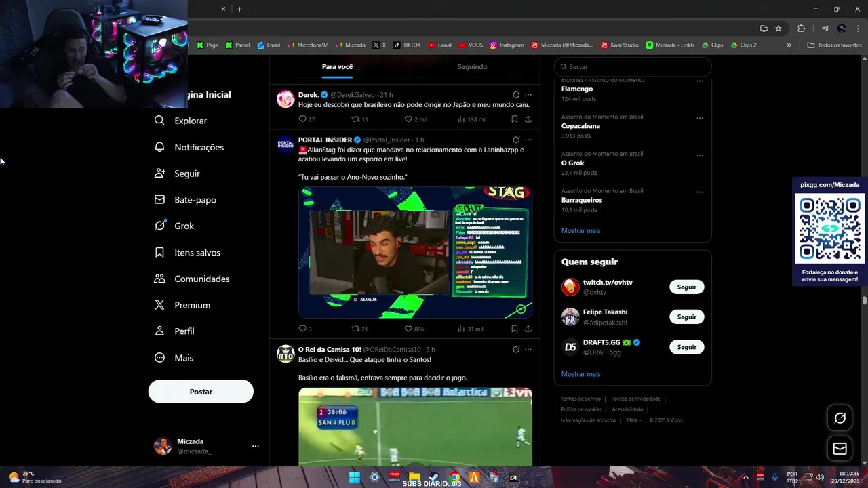The height and width of the screenshot is (488, 868).
Task: Share the PORTAL INSIDER post
Action: [528, 329]
